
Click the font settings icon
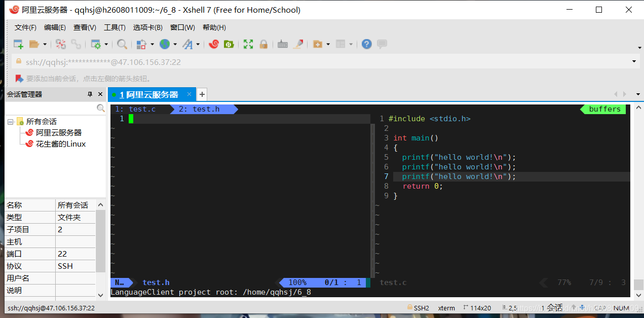click(187, 44)
